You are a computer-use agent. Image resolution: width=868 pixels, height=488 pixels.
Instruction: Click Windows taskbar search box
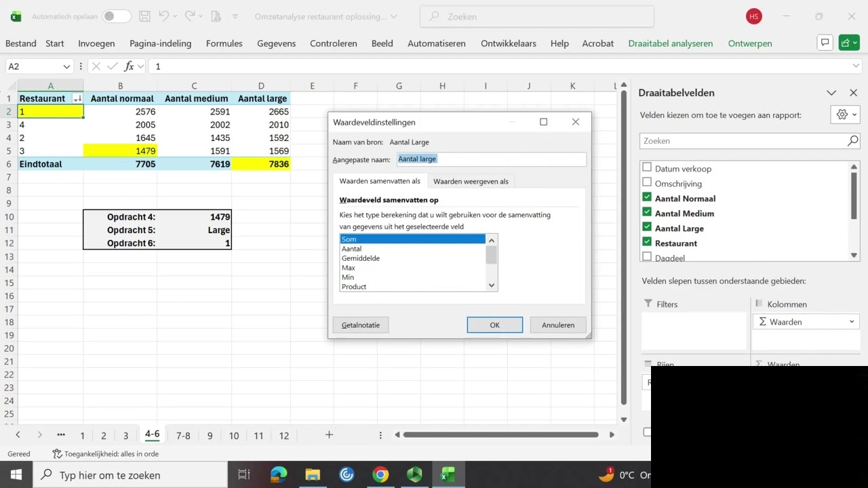[x=130, y=474]
